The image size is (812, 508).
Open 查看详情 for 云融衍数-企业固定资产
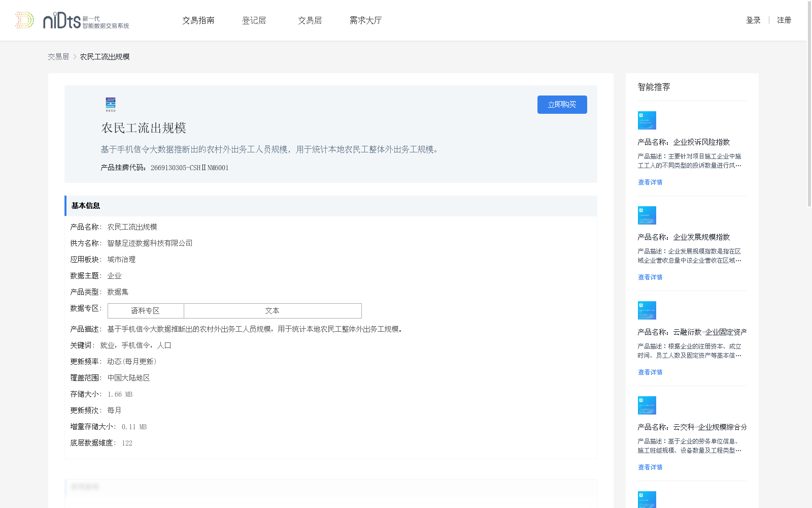tap(650, 372)
